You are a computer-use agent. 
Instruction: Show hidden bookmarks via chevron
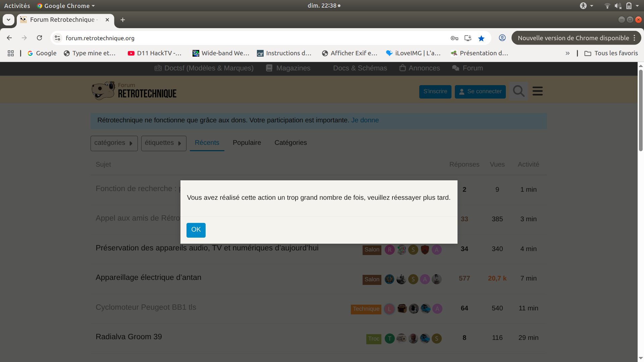568,53
